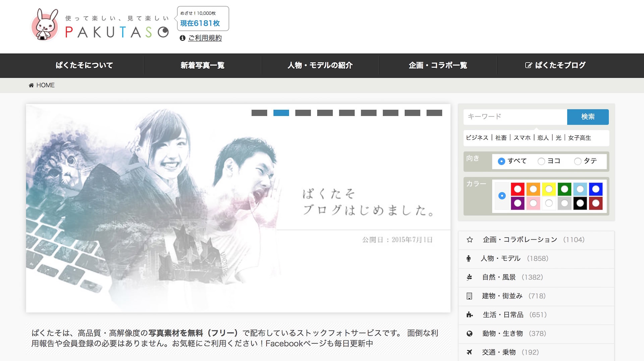Click the plant icon for 自然・風景
Screen dimensions: 644x361
(469, 277)
